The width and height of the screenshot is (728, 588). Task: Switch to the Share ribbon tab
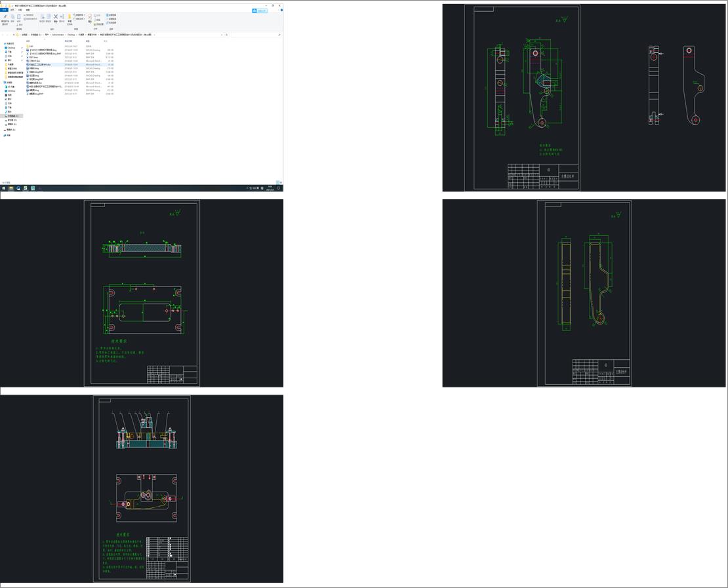point(20,10)
